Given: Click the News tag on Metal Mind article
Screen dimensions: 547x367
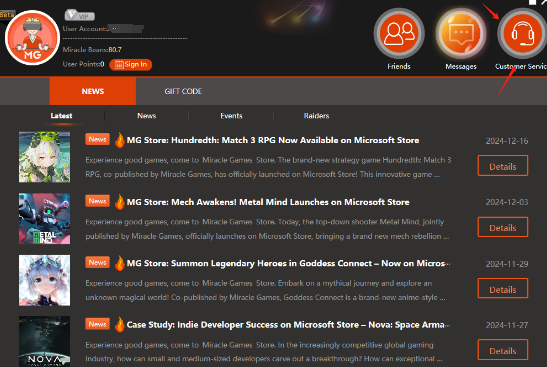Looking at the screenshot, I should pos(97,201).
